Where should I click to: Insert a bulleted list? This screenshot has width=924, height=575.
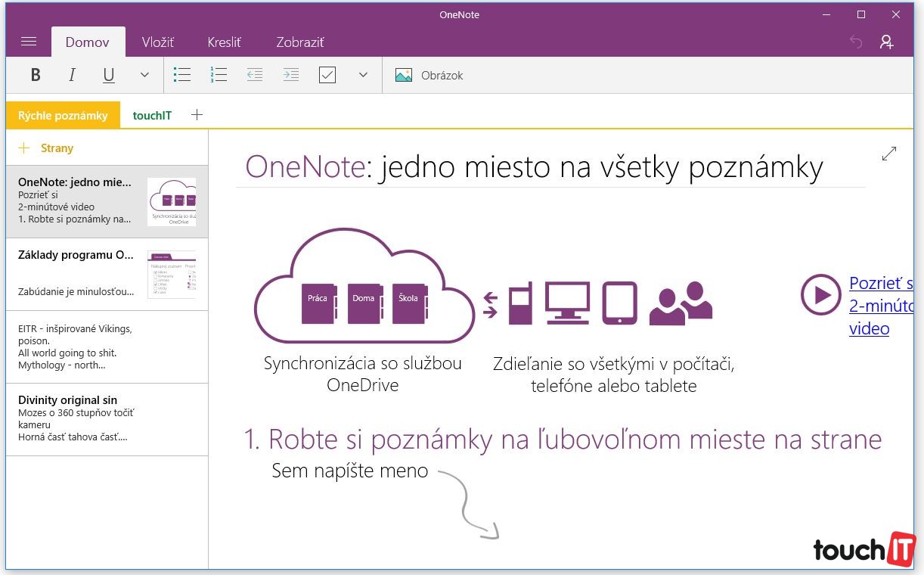(181, 75)
